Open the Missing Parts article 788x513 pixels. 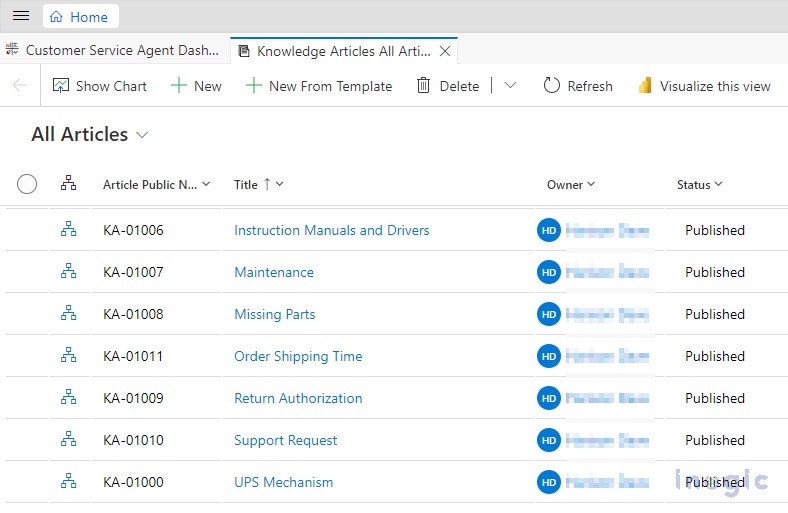coord(274,314)
